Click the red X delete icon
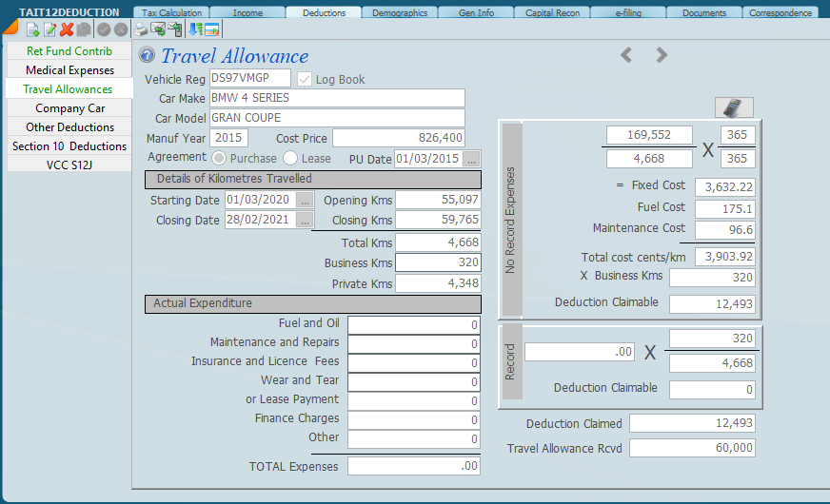Screen dimensions: 830x504 pyautogui.click(x=67, y=29)
